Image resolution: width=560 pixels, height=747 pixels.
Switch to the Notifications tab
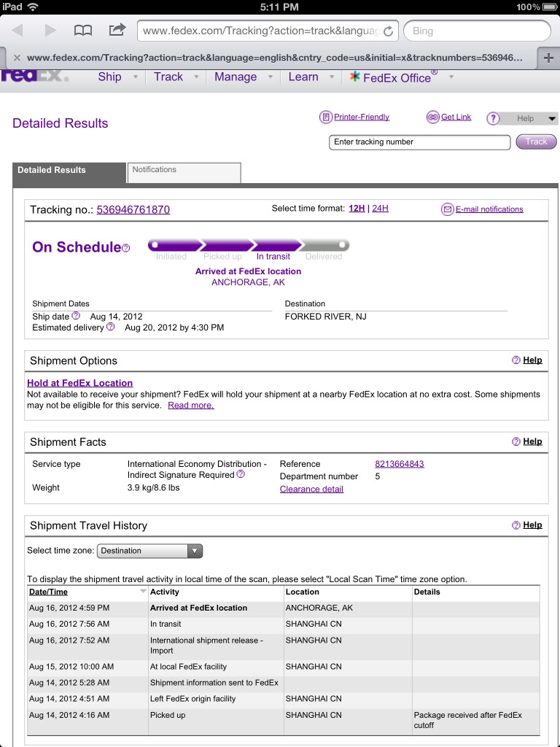coord(184,172)
